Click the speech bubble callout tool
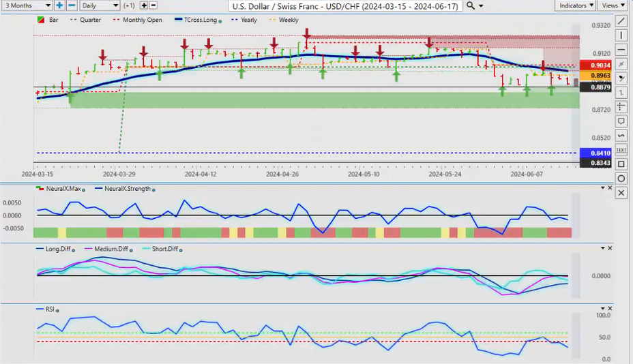This screenshot has height=364, width=633. (621, 121)
